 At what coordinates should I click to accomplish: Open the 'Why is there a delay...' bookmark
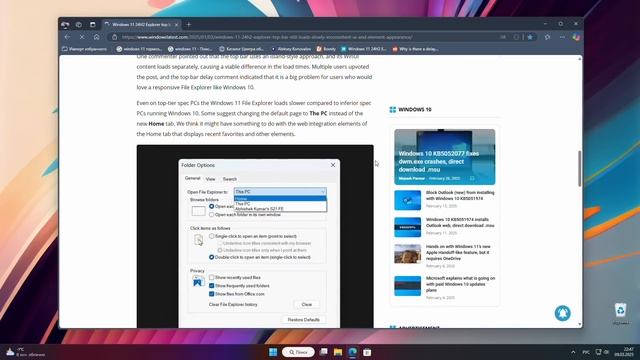coord(415,49)
